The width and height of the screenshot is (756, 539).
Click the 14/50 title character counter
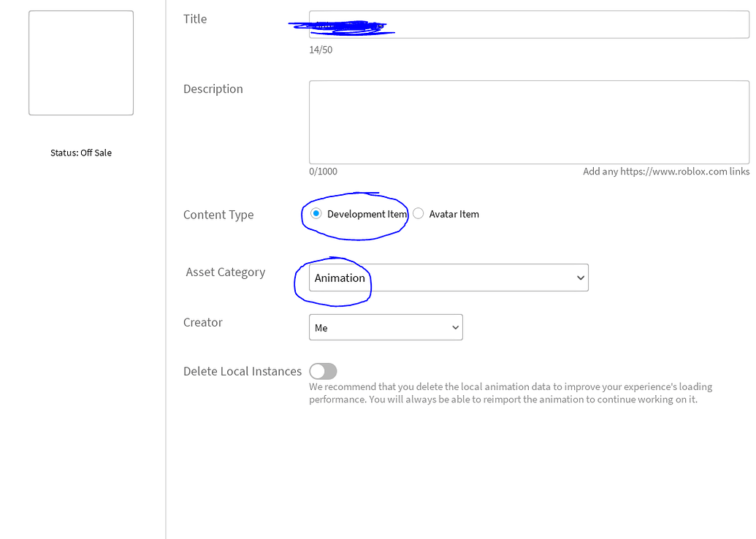click(321, 50)
